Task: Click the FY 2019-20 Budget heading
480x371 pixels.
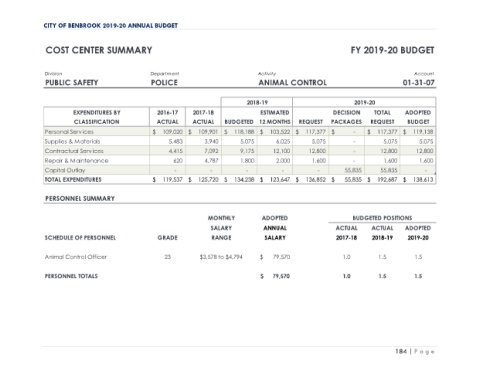Action: tap(392, 50)
